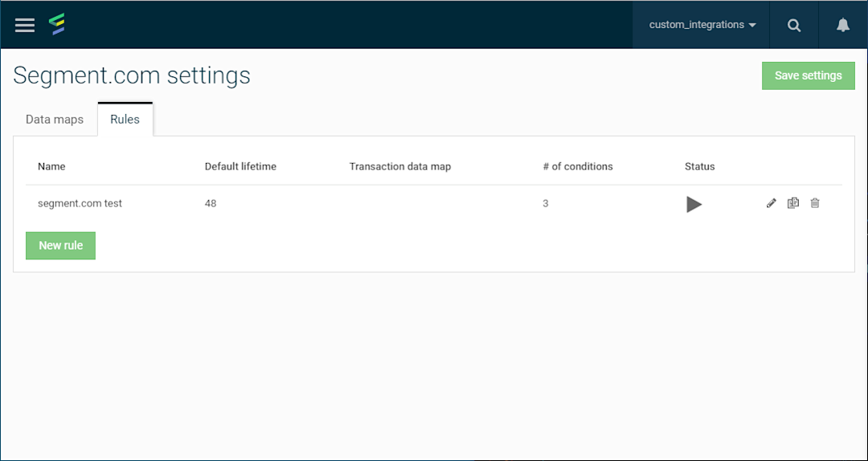The height and width of the screenshot is (461, 868).
Task: Click the Segment.com settings page title
Action: [x=132, y=75]
